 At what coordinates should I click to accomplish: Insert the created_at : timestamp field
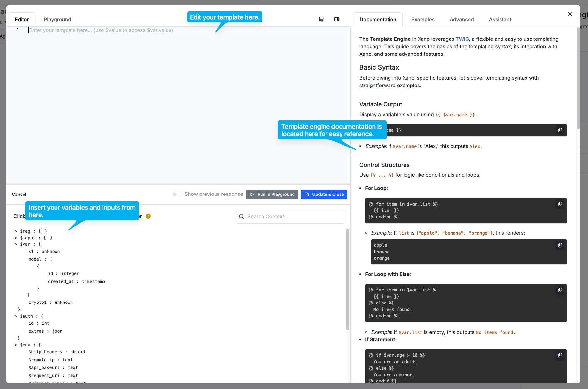76,281
